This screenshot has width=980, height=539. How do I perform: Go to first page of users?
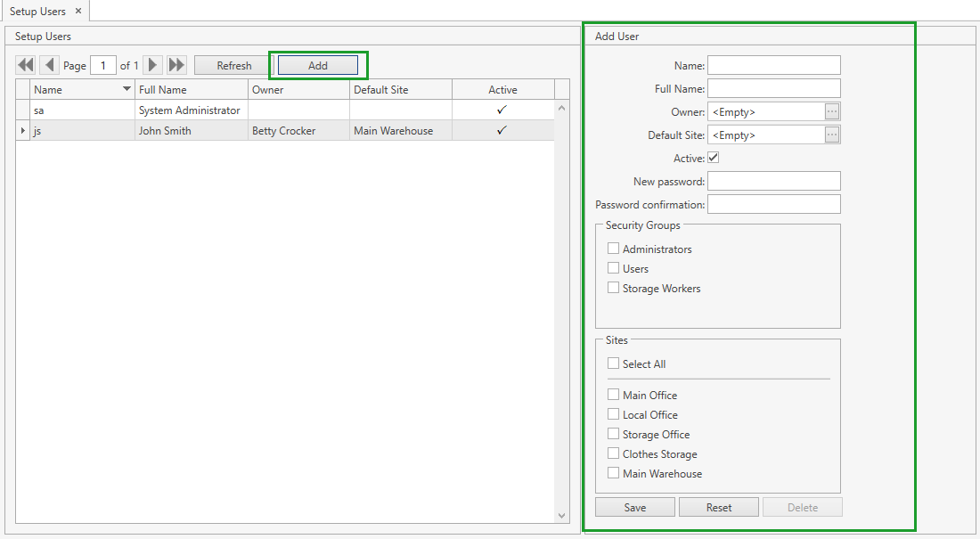(26, 65)
